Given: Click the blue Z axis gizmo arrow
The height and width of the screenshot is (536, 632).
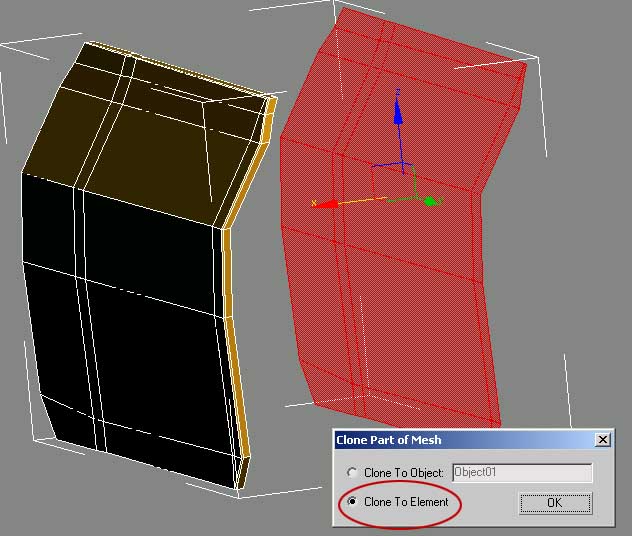Looking at the screenshot, I should 398,111.
